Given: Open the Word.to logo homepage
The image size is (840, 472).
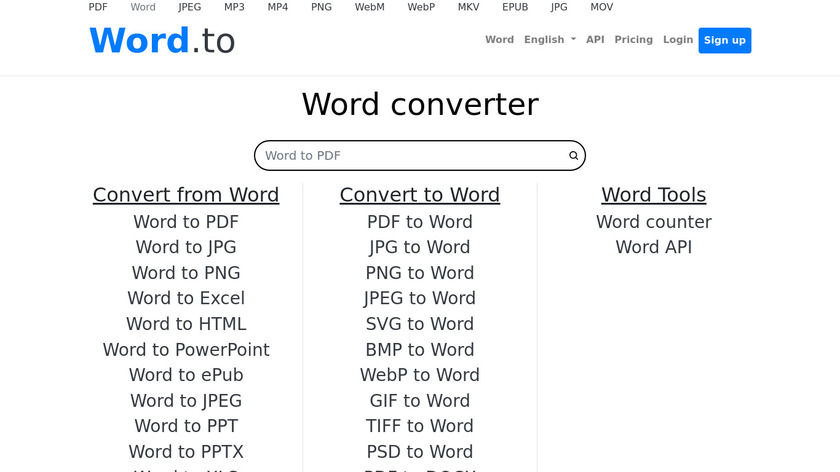Looking at the screenshot, I should pyautogui.click(x=162, y=41).
